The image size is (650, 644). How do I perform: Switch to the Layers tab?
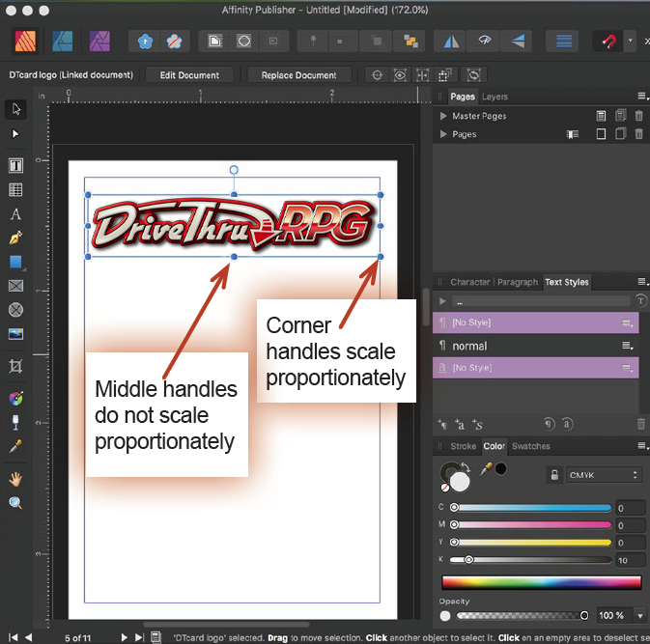[x=495, y=97]
